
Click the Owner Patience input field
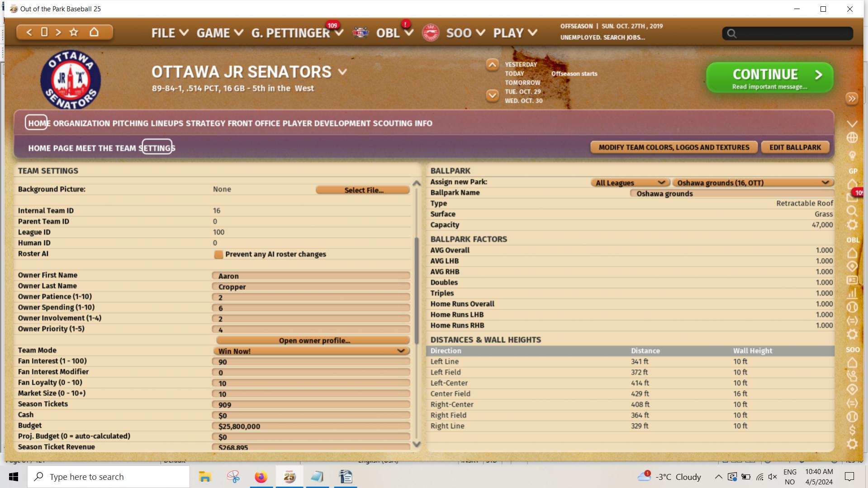(311, 298)
